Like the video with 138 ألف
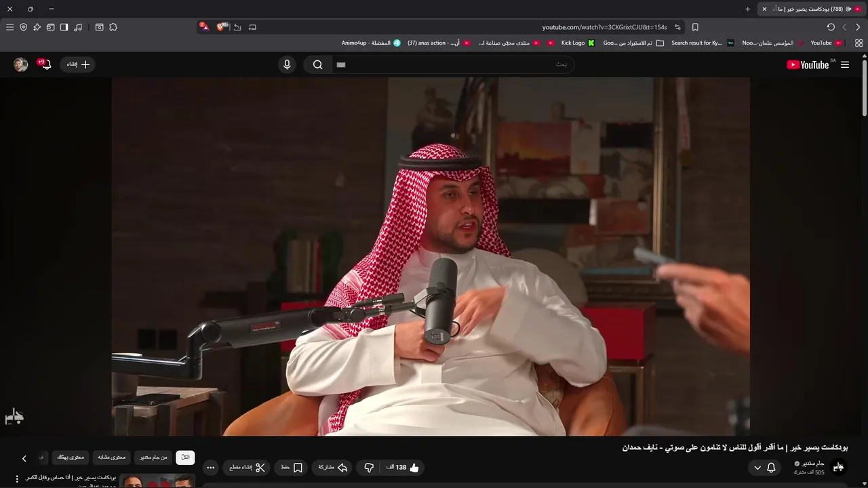Image resolution: width=868 pixels, height=488 pixels. tap(403, 468)
